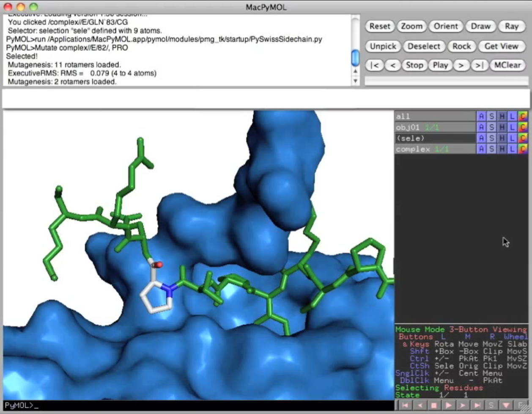Click step-back arrow icon in viewer bottom bar
The width and height of the screenshot is (532, 414).
(x=420, y=406)
